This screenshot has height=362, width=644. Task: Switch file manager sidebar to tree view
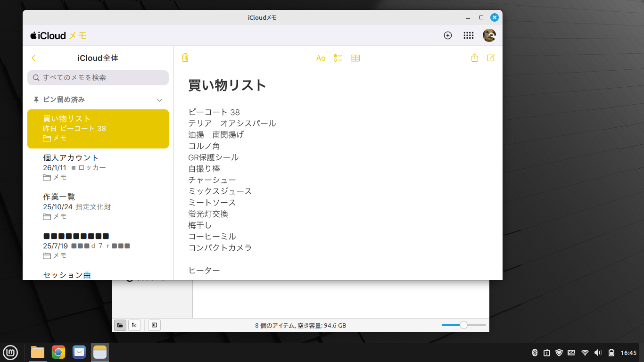click(x=134, y=325)
